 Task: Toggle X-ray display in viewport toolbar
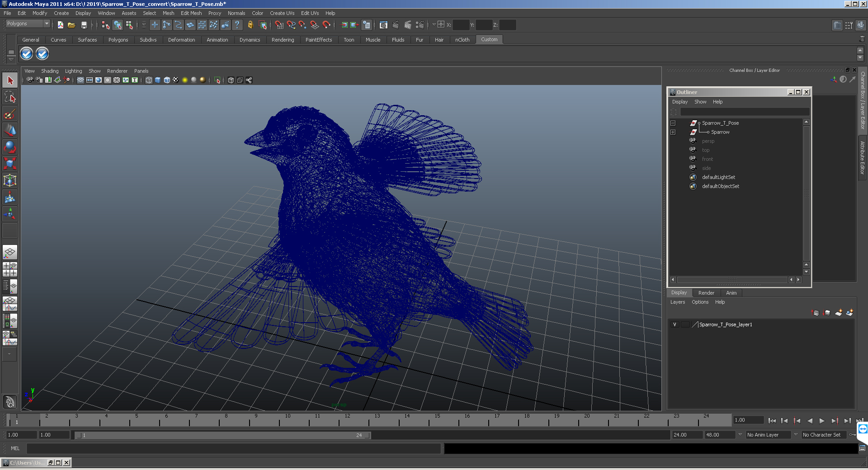click(x=231, y=80)
